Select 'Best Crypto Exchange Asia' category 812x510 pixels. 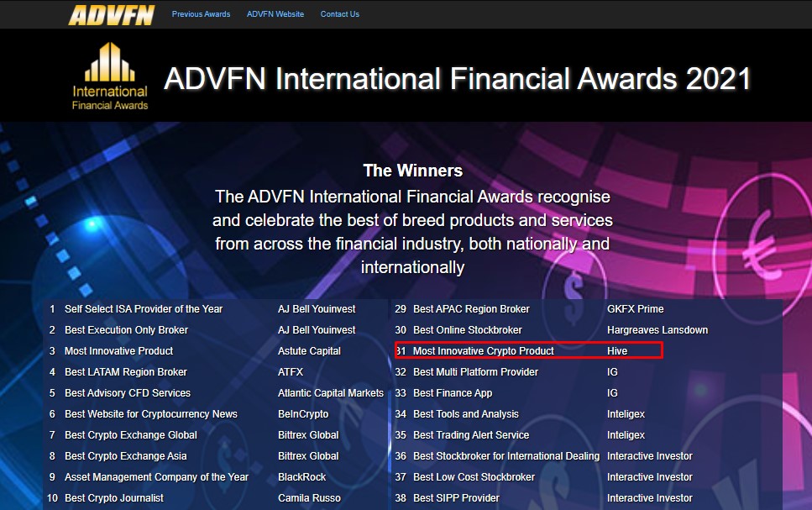tap(125, 456)
